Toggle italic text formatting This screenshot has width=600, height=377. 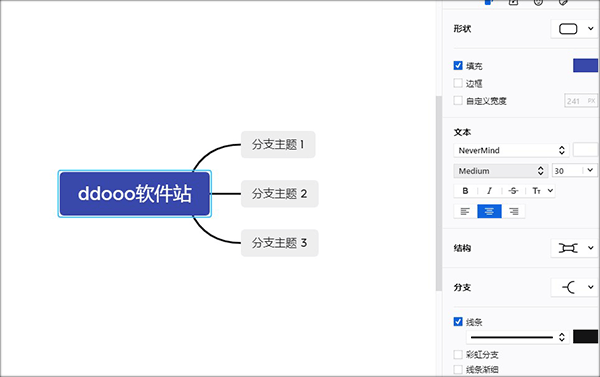pyautogui.click(x=489, y=191)
